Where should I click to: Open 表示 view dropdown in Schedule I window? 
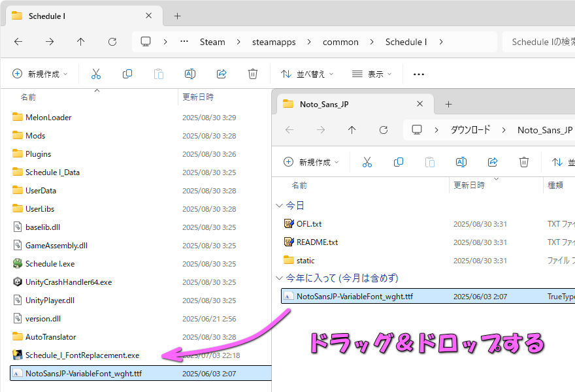[x=372, y=74]
